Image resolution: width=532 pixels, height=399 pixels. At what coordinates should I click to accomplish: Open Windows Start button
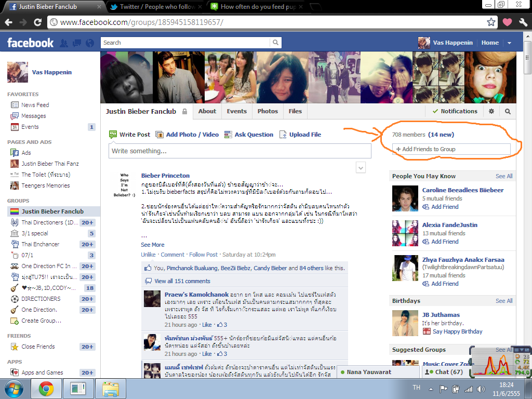(x=14, y=389)
